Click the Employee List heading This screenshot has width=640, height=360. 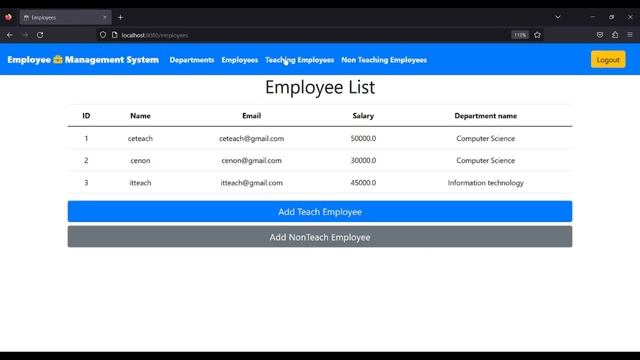[320, 87]
